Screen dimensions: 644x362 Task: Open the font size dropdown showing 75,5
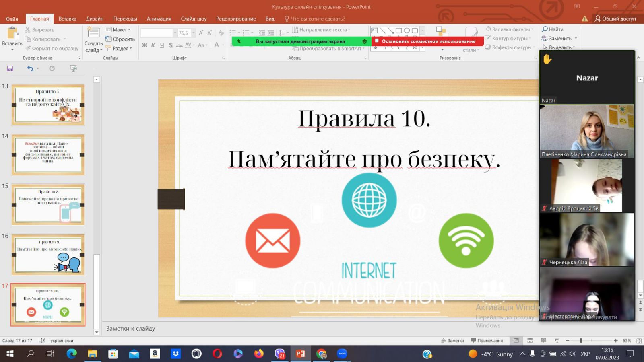[x=194, y=33]
